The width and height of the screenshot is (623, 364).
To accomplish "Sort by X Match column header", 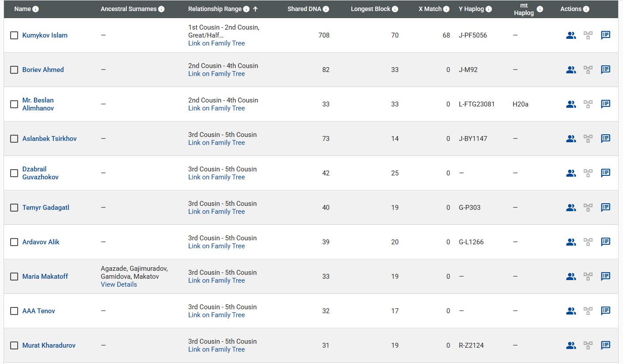I will pos(430,9).
